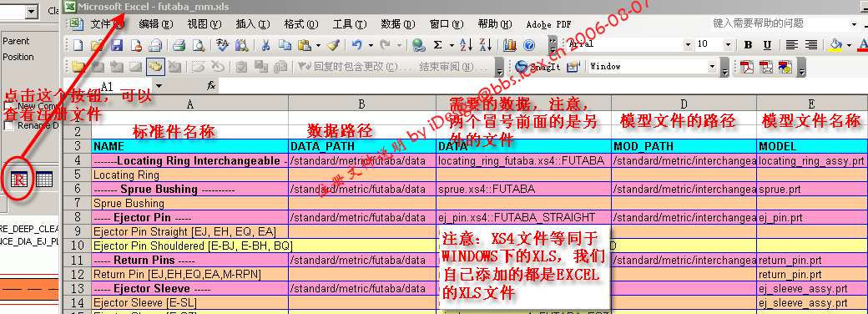
Task: Apply AutoSum sigma function
Action: [438, 45]
